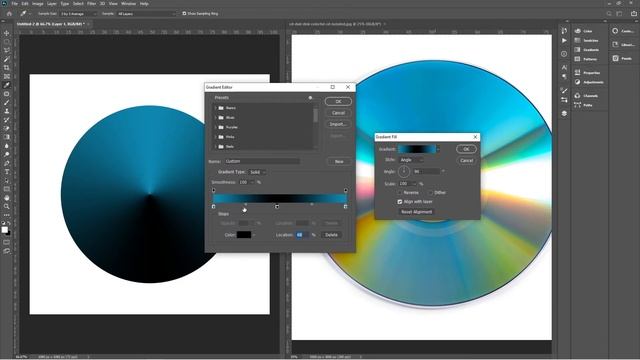Viewport: 640px width, 360px height.
Task: Open the Swatches panel icon
Action: [578, 40]
